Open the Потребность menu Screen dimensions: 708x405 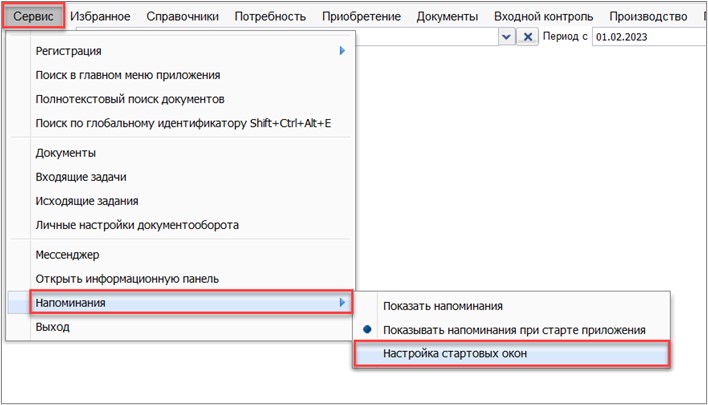270,16
